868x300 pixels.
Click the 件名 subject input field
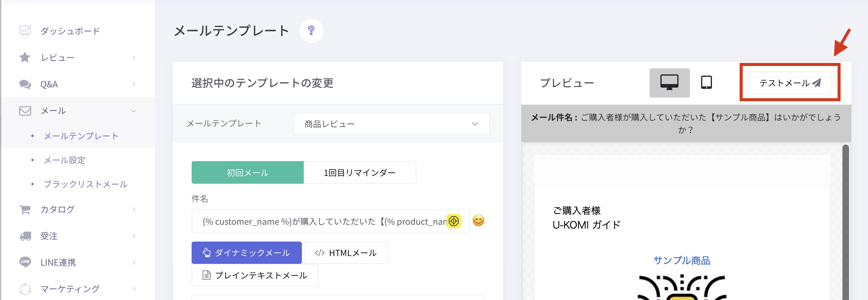(x=324, y=221)
